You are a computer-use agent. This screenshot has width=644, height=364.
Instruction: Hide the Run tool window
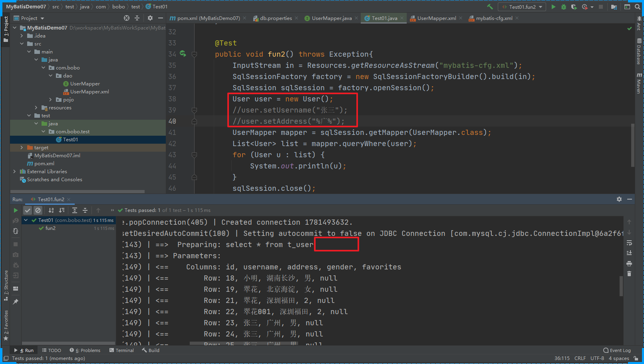(630, 199)
